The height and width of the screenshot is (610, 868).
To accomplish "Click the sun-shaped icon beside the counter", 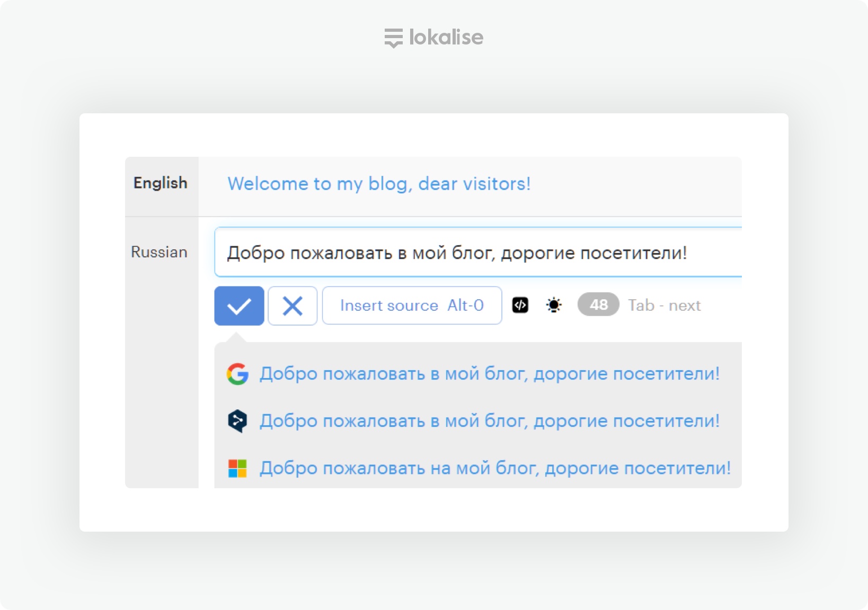I will [554, 305].
